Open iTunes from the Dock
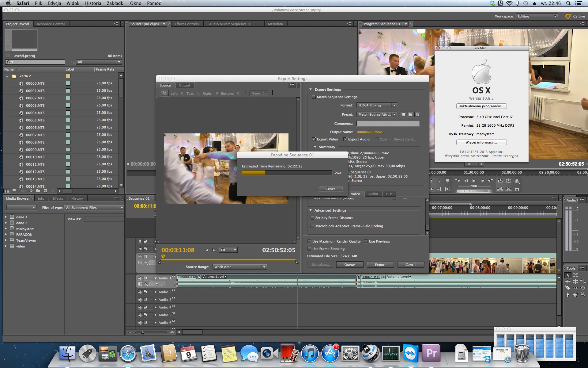Screen dimensions: 588x368 (x=310, y=353)
